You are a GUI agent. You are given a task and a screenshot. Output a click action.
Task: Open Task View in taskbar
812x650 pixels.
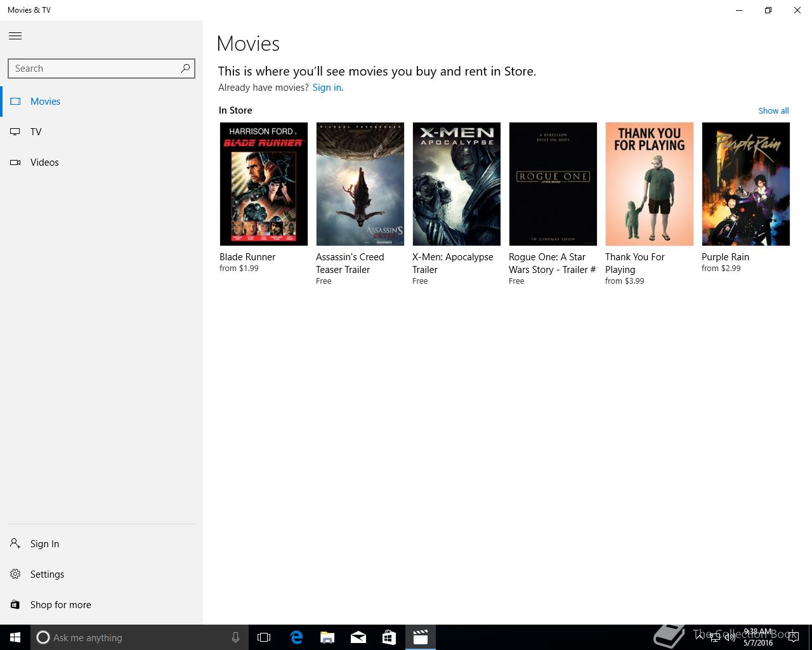264,637
